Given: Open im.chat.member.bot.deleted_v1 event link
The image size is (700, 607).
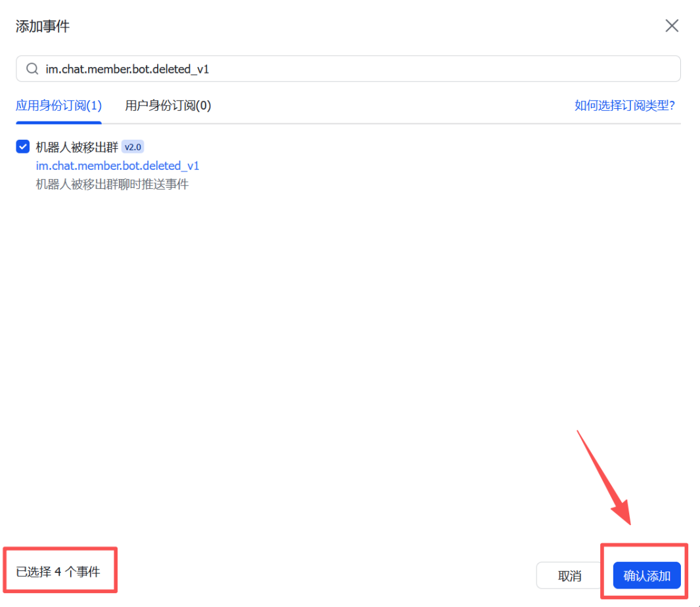Looking at the screenshot, I should 118,166.
